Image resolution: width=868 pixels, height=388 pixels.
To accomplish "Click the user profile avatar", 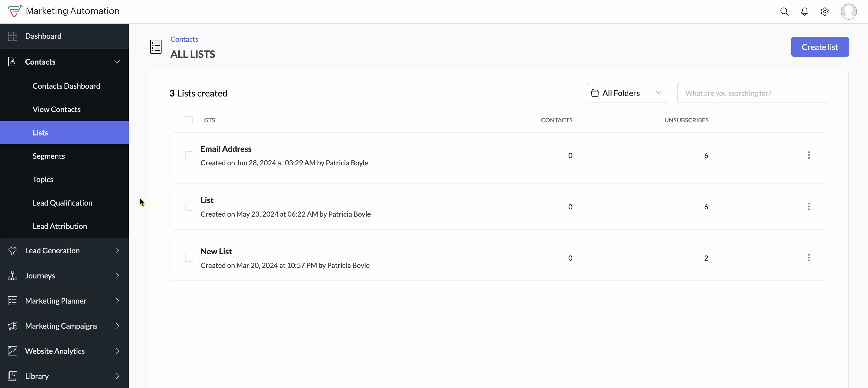I will [848, 12].
